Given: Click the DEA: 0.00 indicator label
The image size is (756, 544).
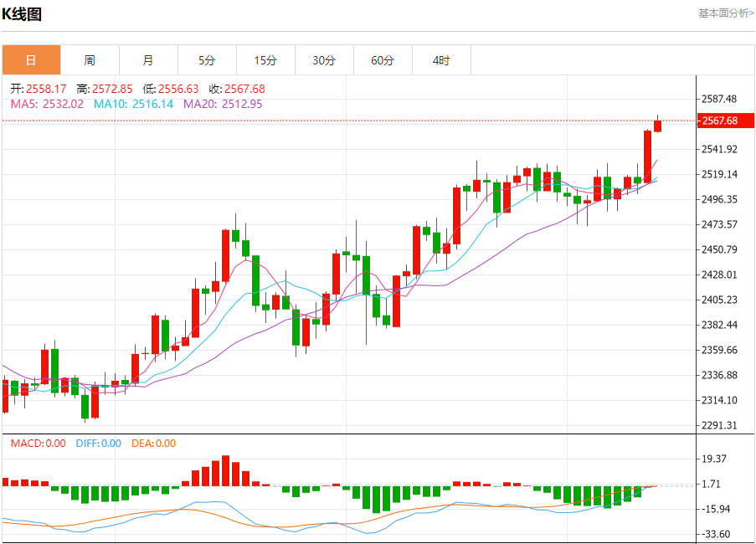Looking at the screenshot, I should pyautogui.click(x=154, y=444).
